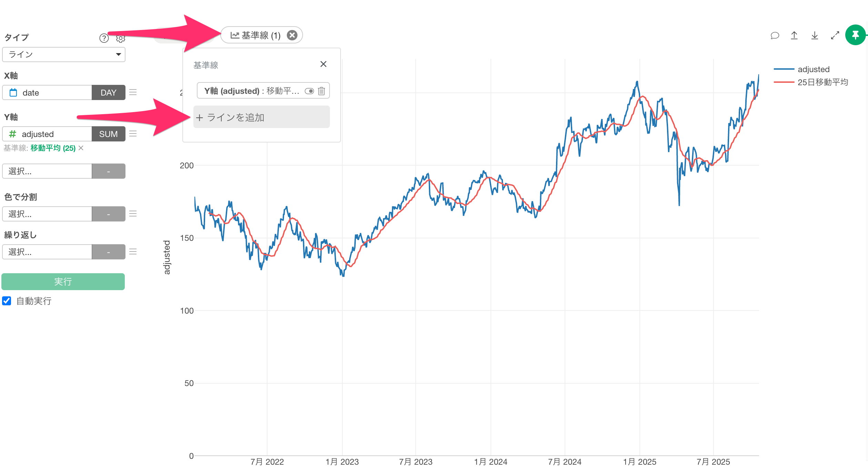Click the 色で分割 column select field
The image size is (868, 474).
pos(47,214)
